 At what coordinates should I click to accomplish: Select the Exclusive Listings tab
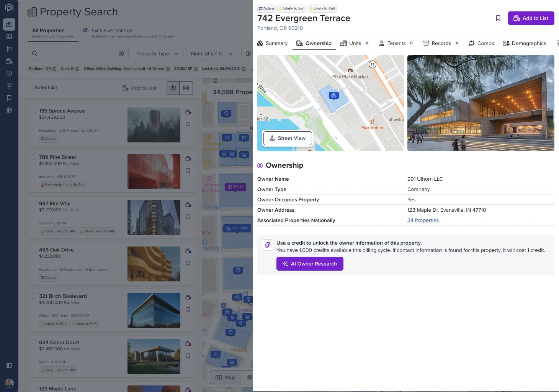click(x=129, y=33)
